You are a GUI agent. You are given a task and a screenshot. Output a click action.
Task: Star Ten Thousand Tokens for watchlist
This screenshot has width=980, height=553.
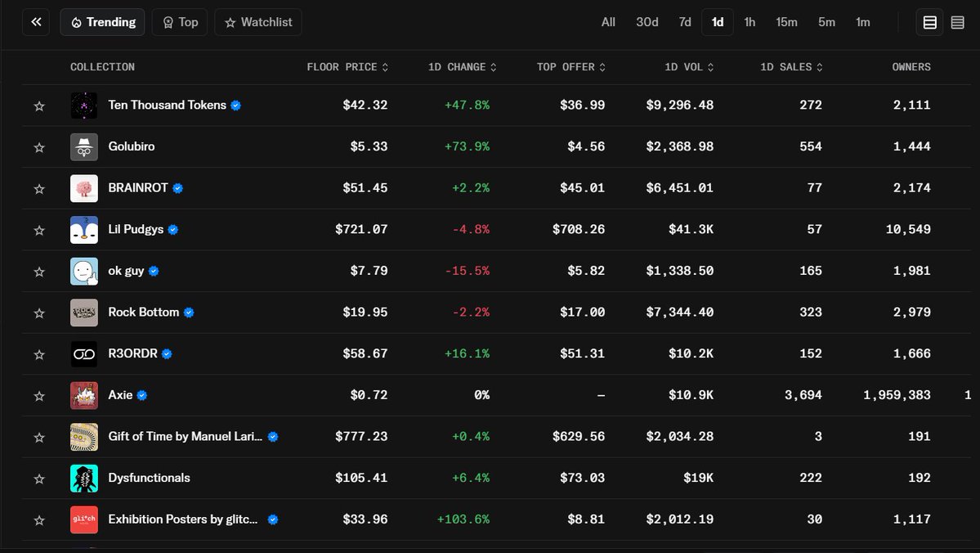click(x=39, y=106)
